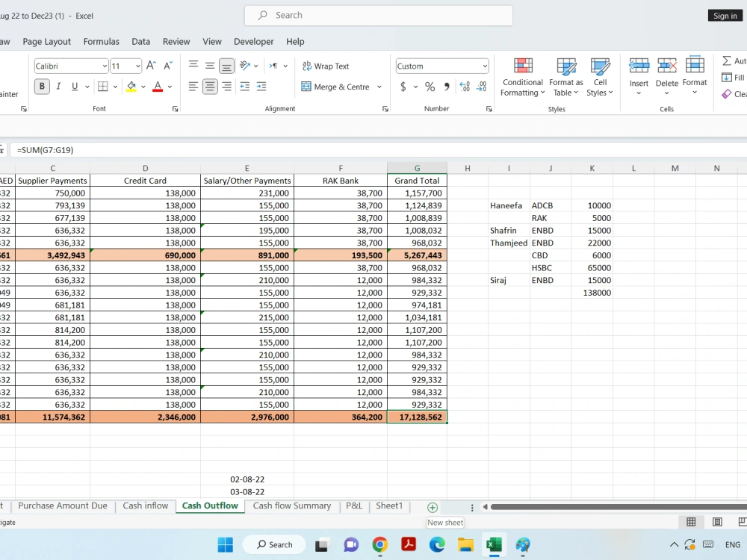Switch to Normal view in status bar
The width and height of the screenshot is (747, 560).
[x=691, y=522]
